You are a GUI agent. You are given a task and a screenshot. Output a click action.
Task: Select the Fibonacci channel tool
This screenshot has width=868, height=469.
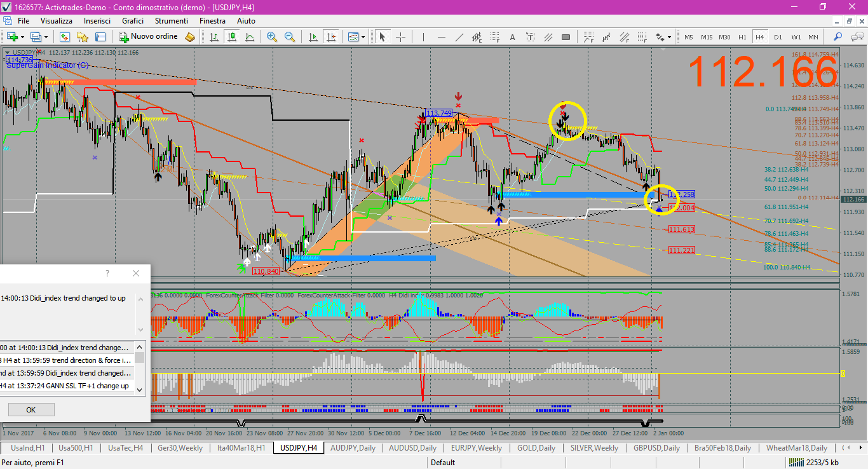[625, 37]
